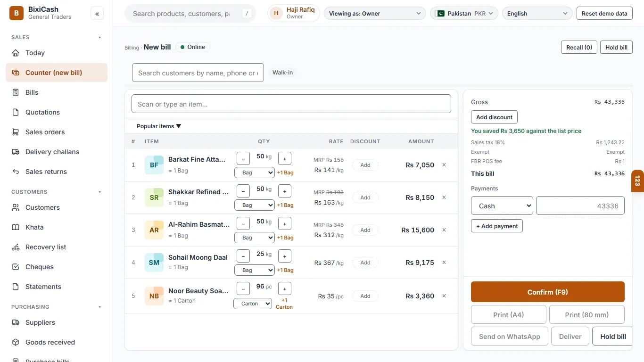Viewport: 644px width, 362px height.
Task: Click the Haji Rafiq Owner profile chip
Action: [x=294, y=14]
